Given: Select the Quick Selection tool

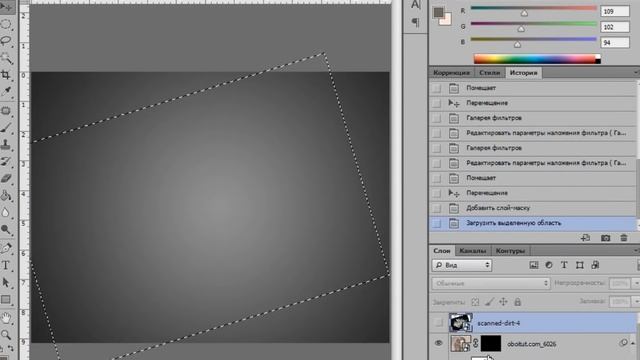Looking at the screenshot, I should coord(6,58).
